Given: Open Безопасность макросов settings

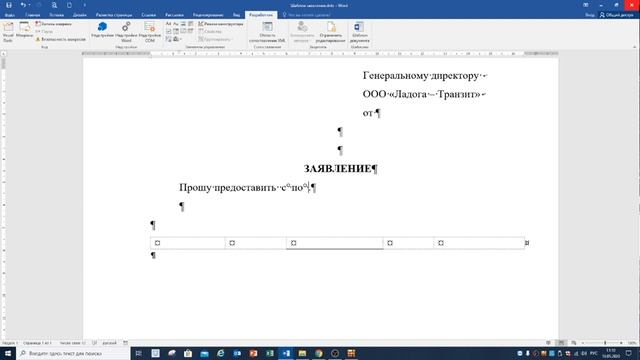Looking at the screenshot, I should tap(60, 40).
